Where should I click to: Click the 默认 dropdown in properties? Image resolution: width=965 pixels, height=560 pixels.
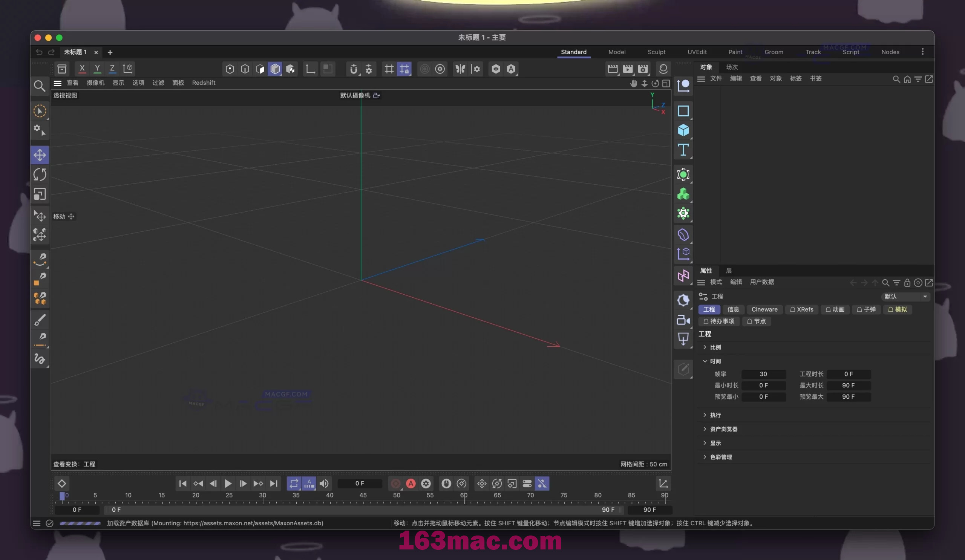coord(904,296)
